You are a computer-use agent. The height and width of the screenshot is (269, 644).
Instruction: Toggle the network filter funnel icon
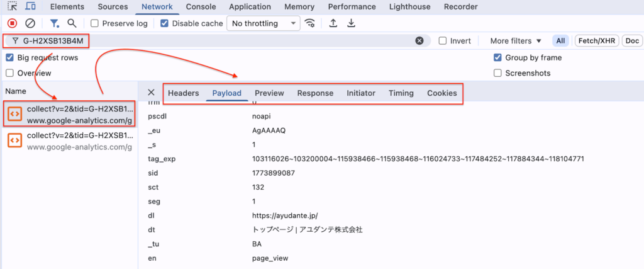tap(55, 23)
